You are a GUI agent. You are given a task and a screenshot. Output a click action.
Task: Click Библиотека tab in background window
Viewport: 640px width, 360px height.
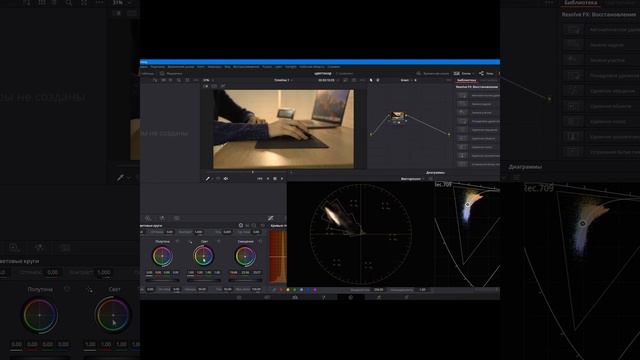pyautogui.click(x=580, y=3)
